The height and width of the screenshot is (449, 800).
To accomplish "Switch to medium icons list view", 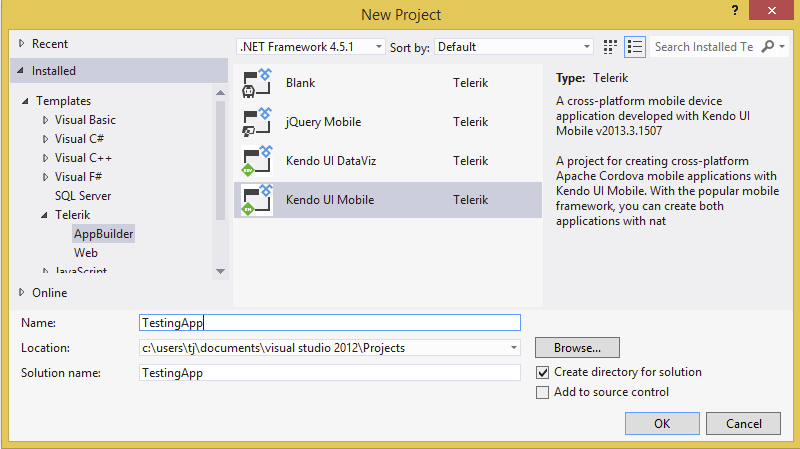I will [x=635, y=47].
